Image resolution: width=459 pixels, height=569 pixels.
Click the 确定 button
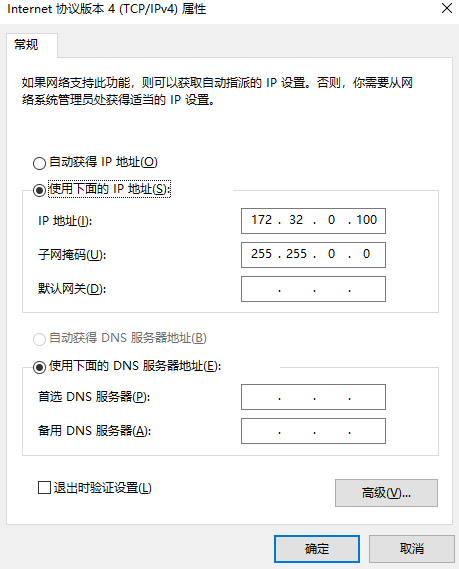[x=317, y=548]
